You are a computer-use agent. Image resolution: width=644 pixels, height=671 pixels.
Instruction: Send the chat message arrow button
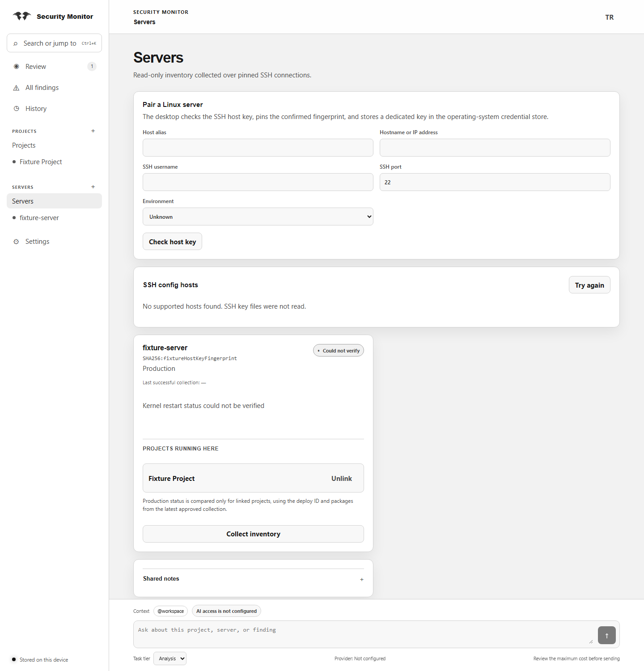coord(606,635)
